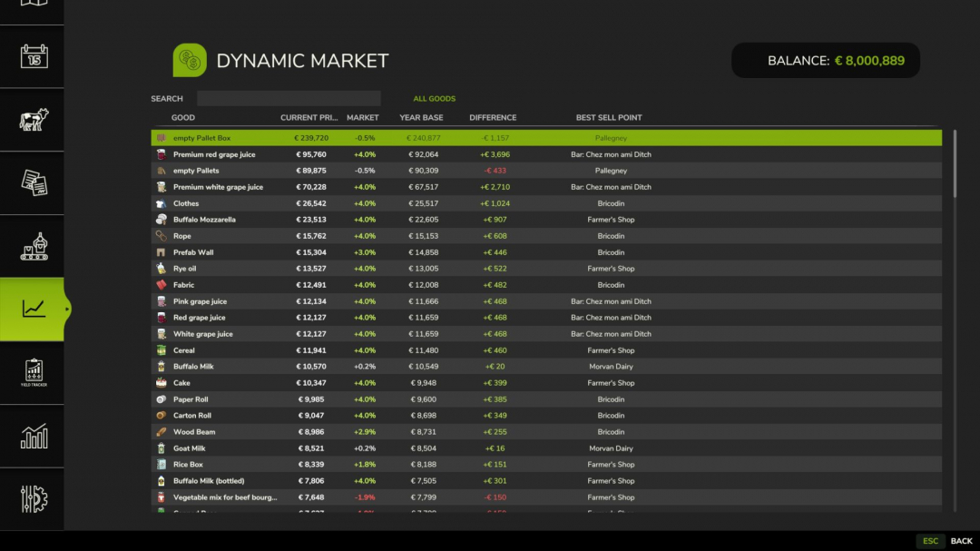Click the € 95,760 current price cell

[310, 154]
